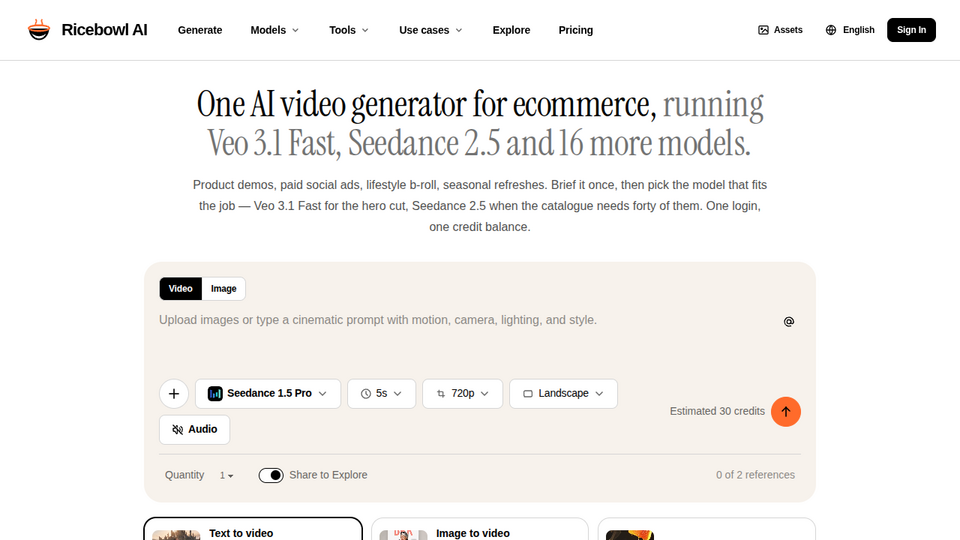Toggle the Share to Explore switch
Image resolution: width=960 pixels, height=540 pixels.
271,475
